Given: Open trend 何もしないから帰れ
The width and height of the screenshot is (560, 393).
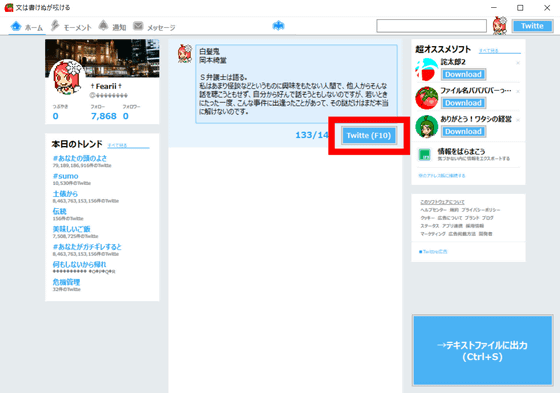Looking at the screenshot, I should tap(79, 264).
